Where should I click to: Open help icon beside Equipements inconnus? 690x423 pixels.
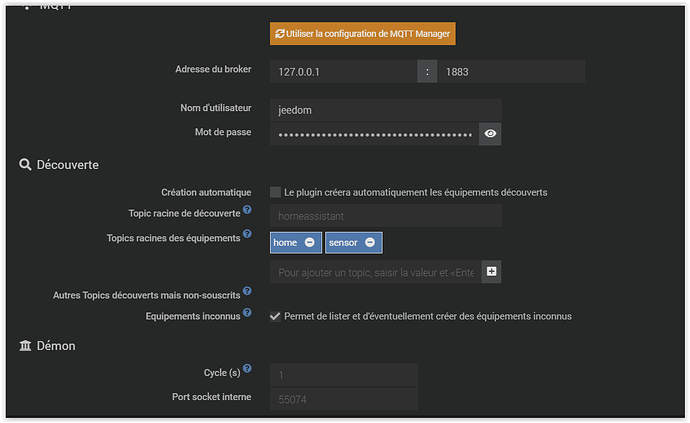247,313
